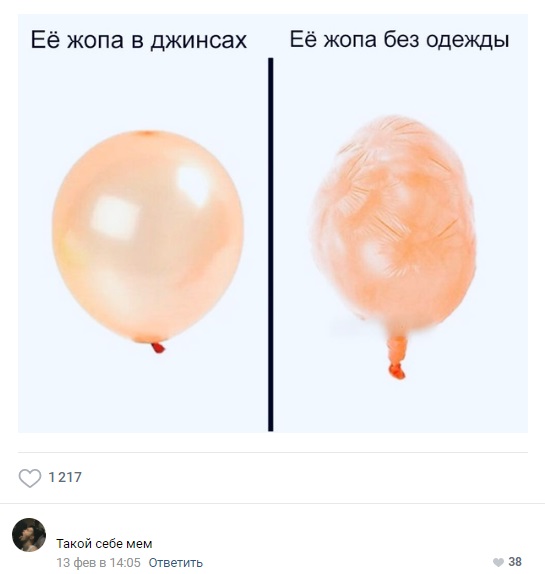Open the commenter's profile avatar
Viewport: 545px width, 574px height.
click(x=29, y=534)
